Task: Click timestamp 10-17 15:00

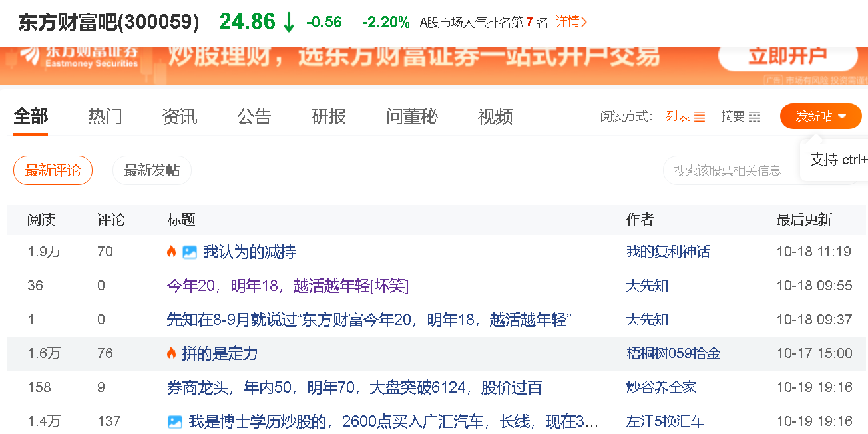Action: [x=814, y=353]
